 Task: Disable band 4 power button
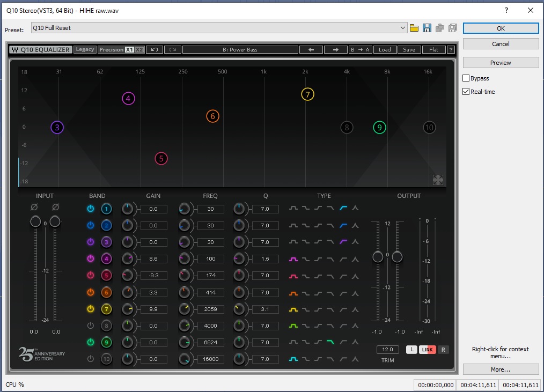pos(91,258)
